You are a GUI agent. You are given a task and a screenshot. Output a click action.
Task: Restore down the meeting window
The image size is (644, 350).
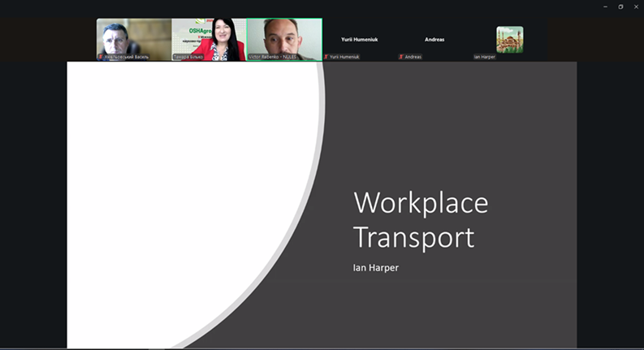620,6
